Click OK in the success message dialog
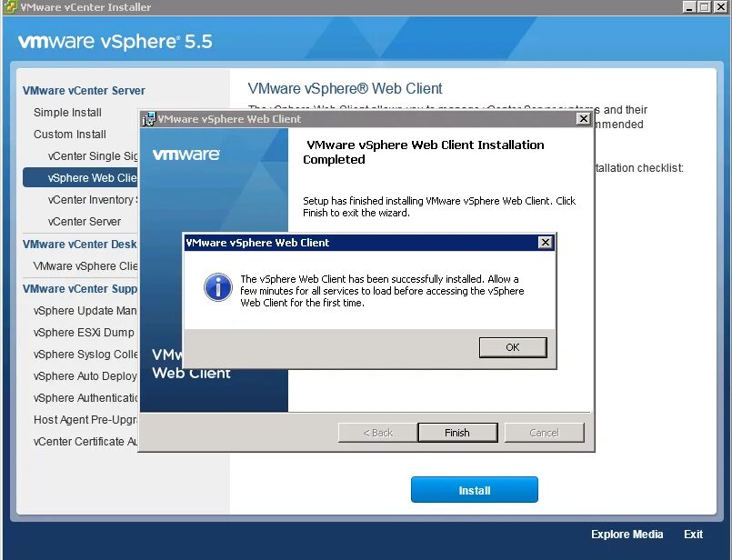The image size is (732, 560). point(513,347)
